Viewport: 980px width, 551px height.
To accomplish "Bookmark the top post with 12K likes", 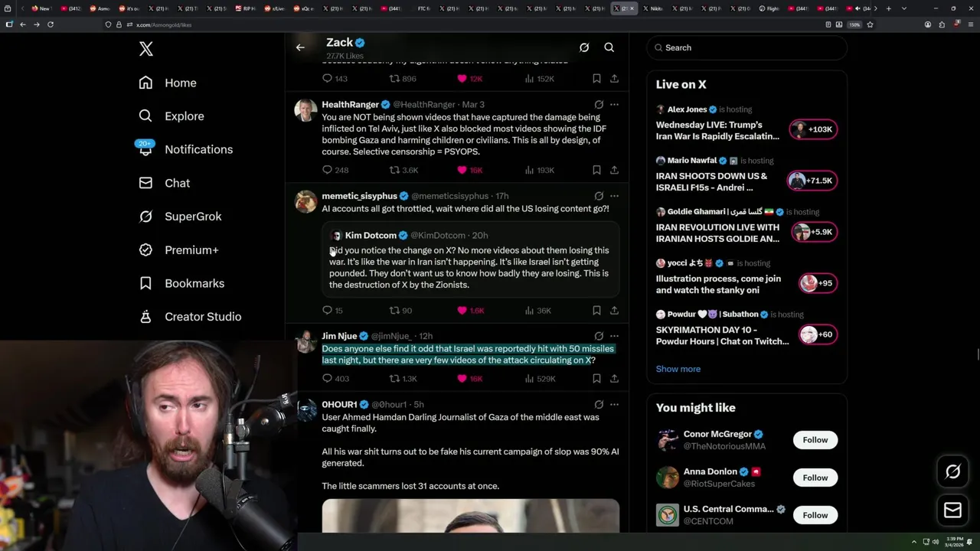I will [x=596, y=79].
